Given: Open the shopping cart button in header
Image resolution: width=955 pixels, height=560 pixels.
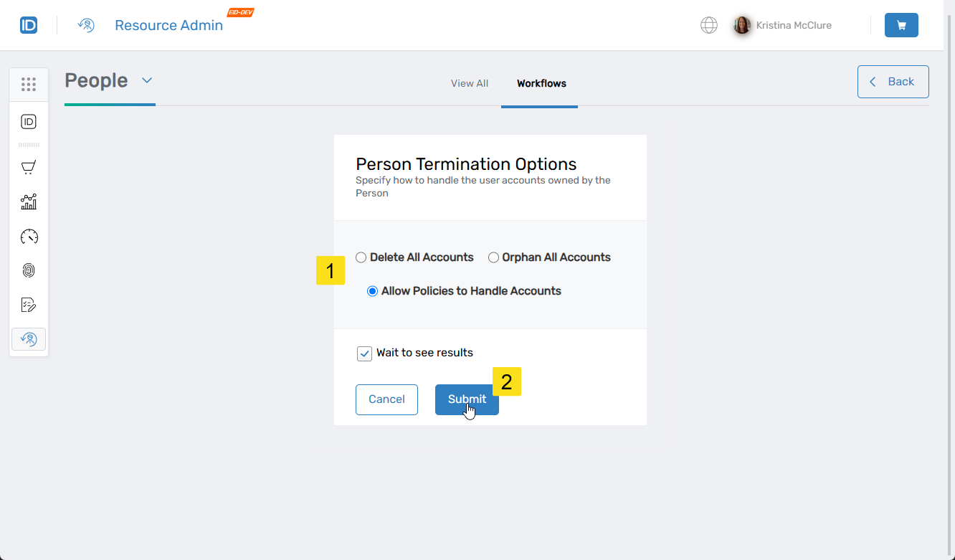Looking at the screenshot, I should [901, 25].
